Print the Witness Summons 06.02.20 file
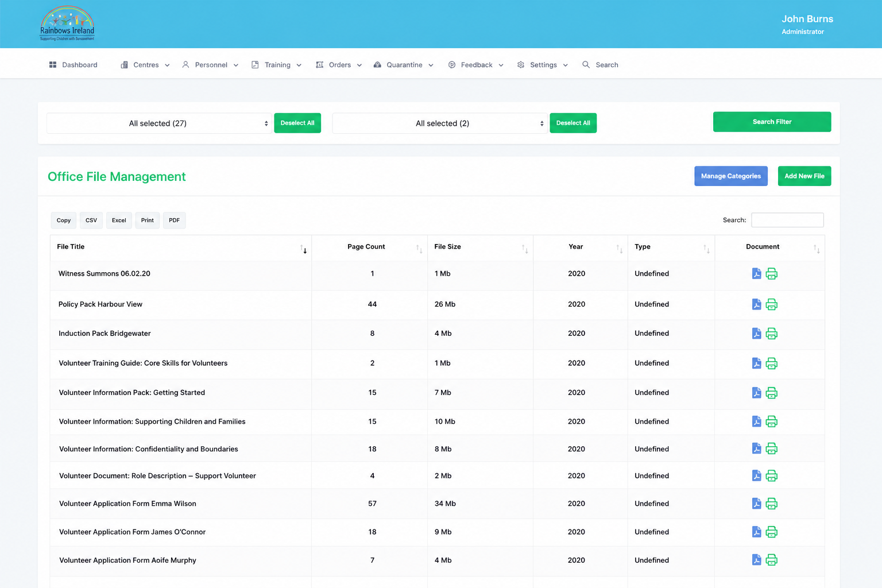The height and width of the screenshot is (588, 882). 772,274
